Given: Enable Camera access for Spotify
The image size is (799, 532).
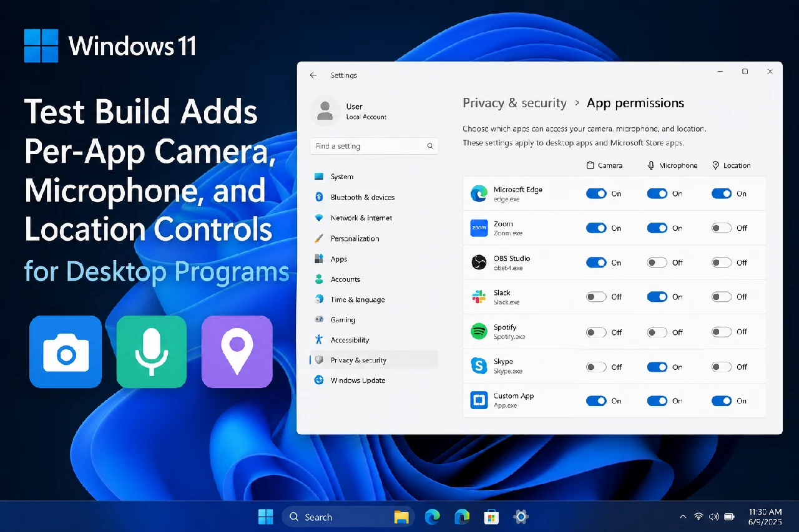Looking at the screenshot, I should click(x=596, y=332).
